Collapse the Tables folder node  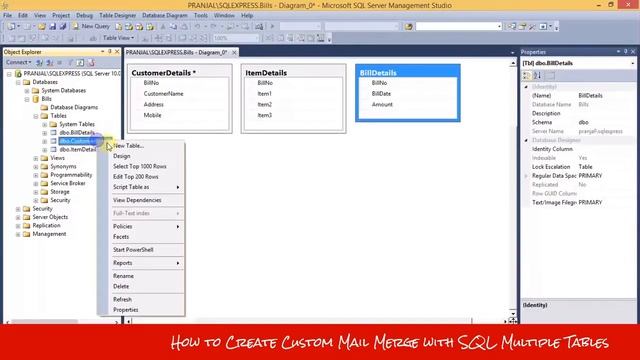(x=36, y=116)
